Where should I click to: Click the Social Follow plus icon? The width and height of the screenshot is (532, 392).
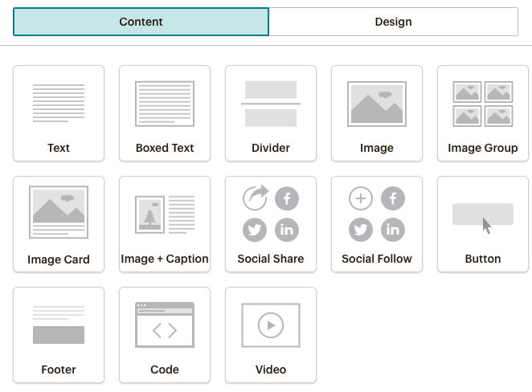pyautogui.click(x=361, y=198)
